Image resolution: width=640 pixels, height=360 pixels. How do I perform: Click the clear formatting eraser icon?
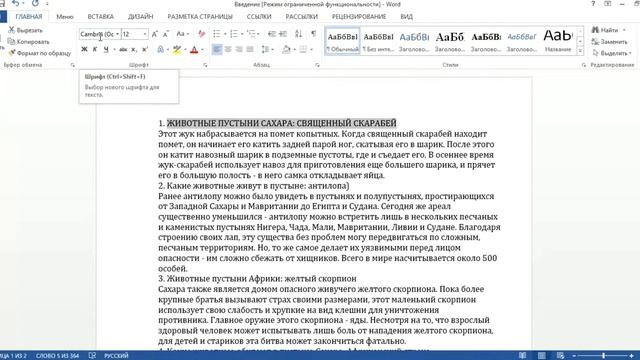point(202,34)
